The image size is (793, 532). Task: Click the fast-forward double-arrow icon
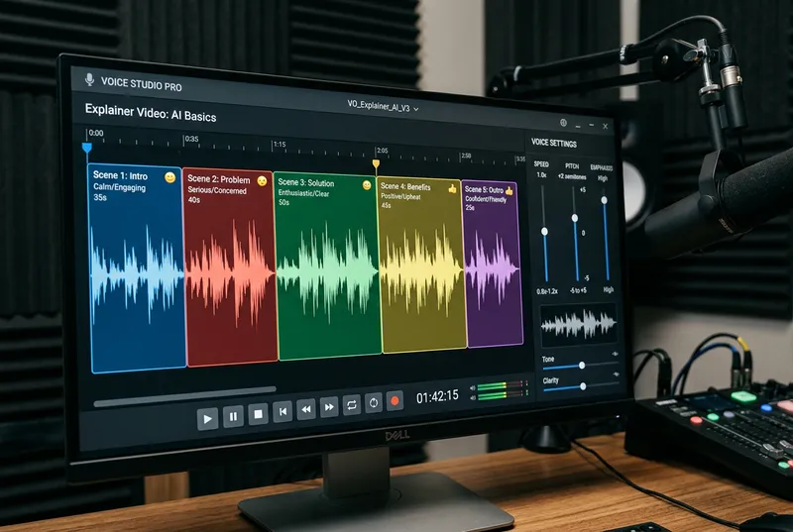tap(329, 406)
